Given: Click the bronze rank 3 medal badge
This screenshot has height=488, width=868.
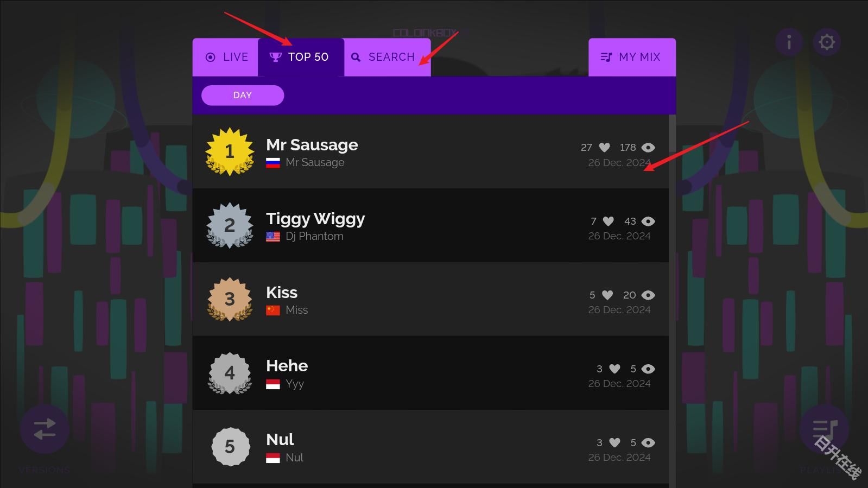Looking at the screenshot, I should point(230,299).
